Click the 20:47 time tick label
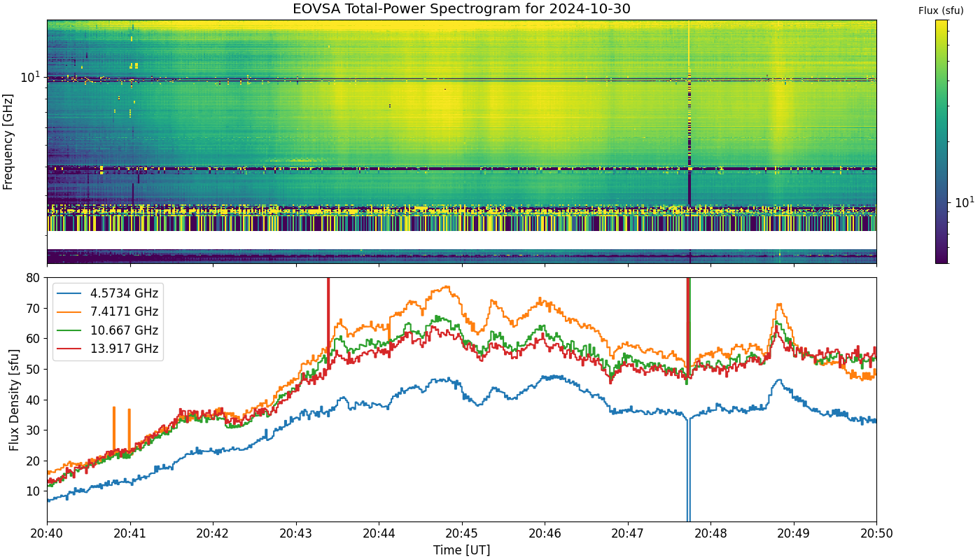Viewport: 980px width, 560px height. [x=628, y=534]
